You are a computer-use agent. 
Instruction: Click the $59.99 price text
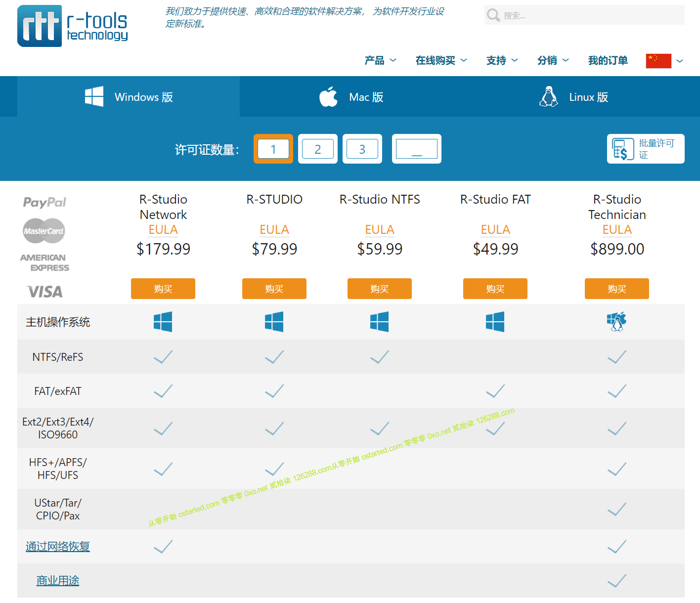click(380, 249)
